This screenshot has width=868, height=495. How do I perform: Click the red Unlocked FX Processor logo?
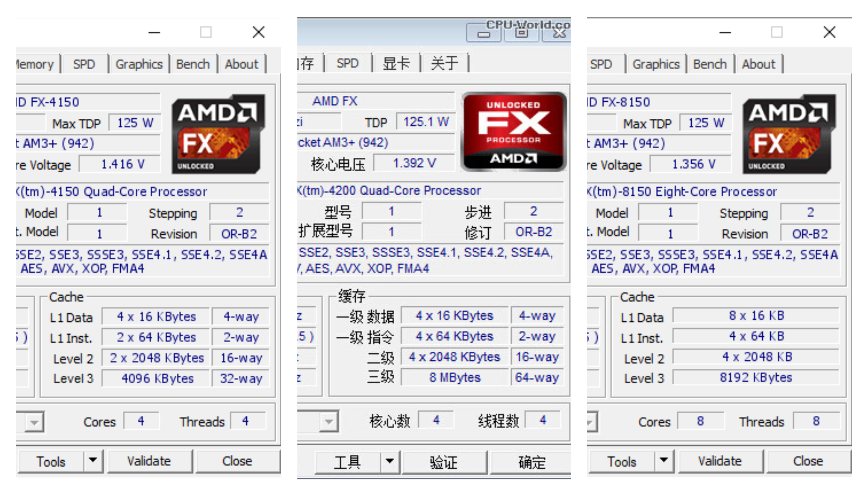[514, 132]
